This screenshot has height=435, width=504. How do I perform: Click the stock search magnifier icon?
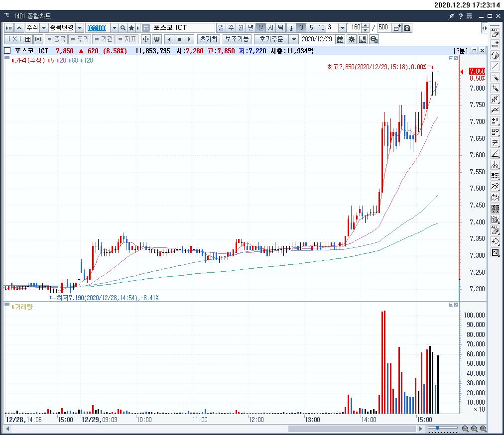click(x=123, y=28)
